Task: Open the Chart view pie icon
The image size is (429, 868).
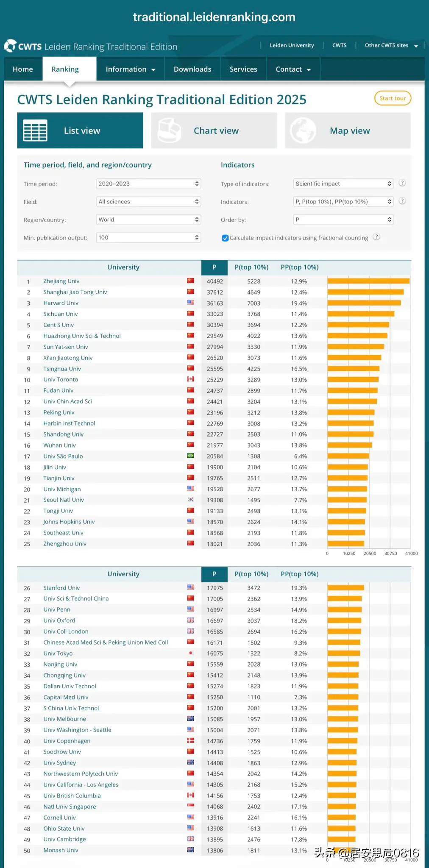Action: tap(169, 131)
